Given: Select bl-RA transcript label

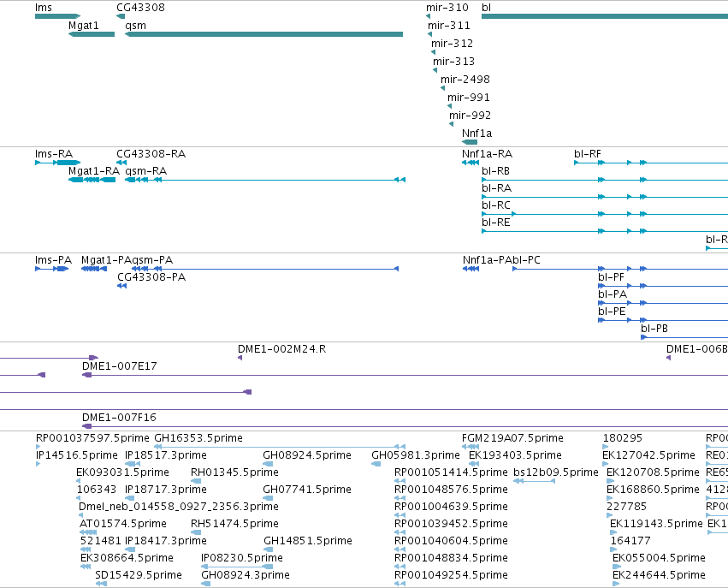Looking at the screenshot, I should point(496,188).
